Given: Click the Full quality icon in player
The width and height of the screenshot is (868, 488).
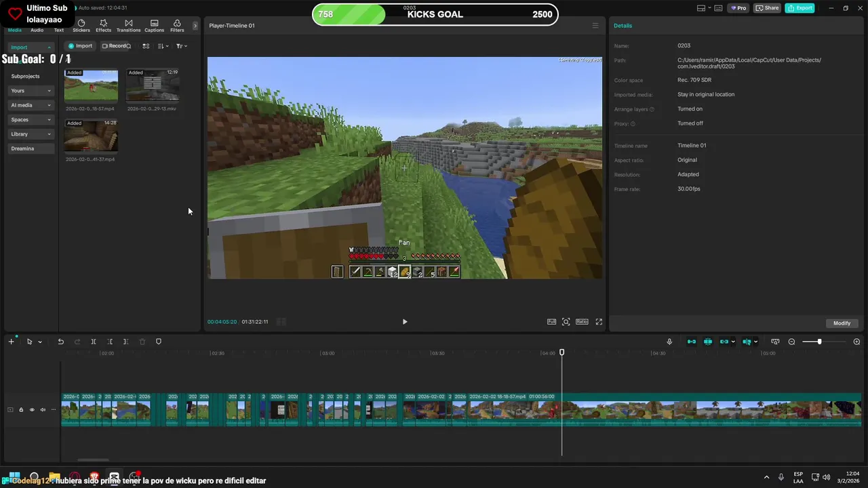Looking at the screenshot, I should tap(551, 322).
